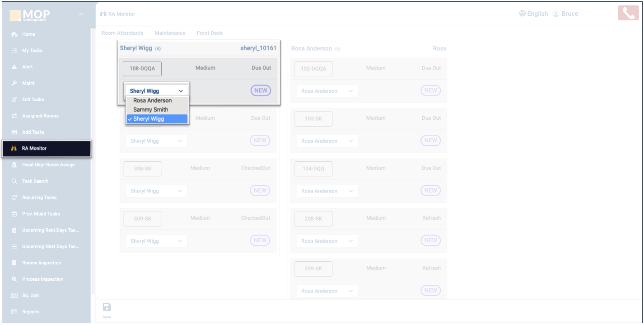Click the 103-SK room box
The height and width of the screenshot is (325, 644).
pyautogui.click(x=313, y=119)
